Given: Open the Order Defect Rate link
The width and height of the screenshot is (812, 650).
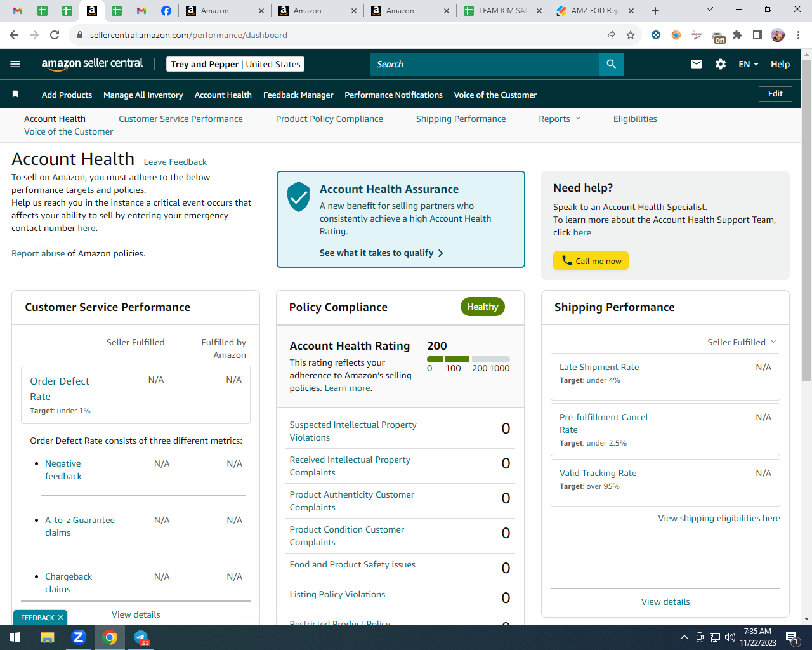Looking at the screenshot, I should (x=60, y=388).
